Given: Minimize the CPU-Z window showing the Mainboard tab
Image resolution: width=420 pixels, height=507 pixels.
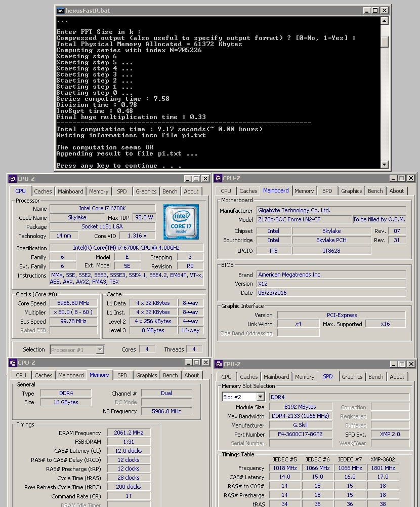Looking at the screenshot, I should 393,178.
